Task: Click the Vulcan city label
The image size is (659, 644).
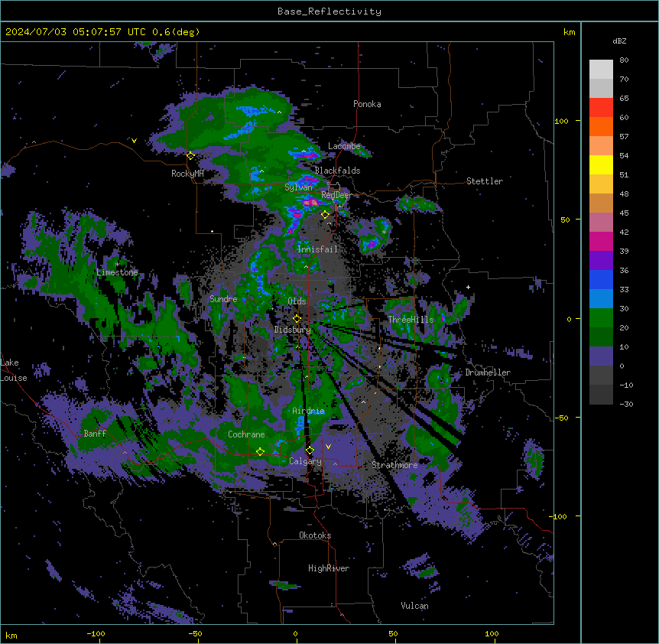Action: coord(414,606)
